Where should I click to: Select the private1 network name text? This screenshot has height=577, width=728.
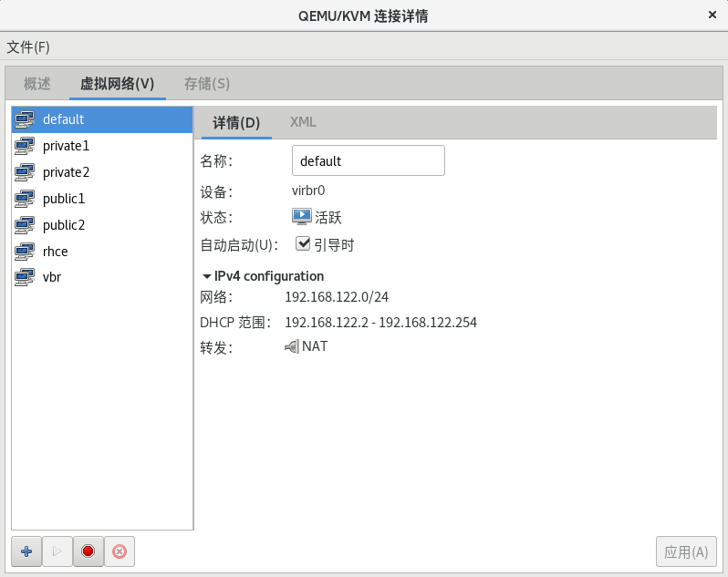[x=66, y=146]
